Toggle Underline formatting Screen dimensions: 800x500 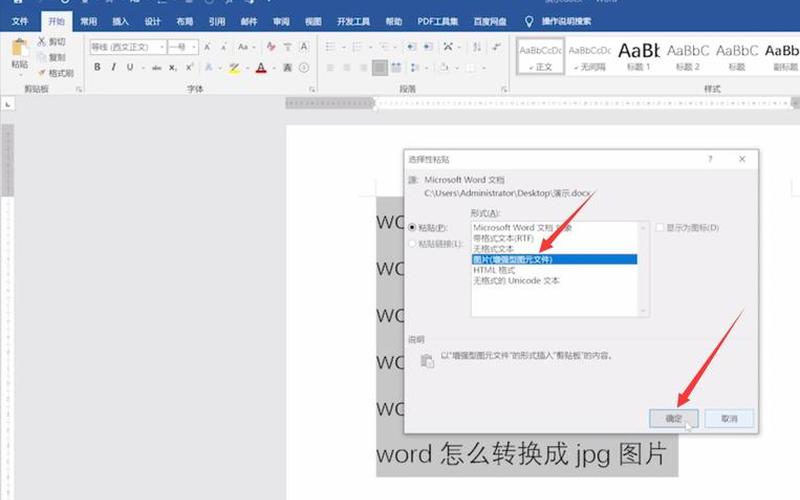pyautogui.click(x=130, y=67)
